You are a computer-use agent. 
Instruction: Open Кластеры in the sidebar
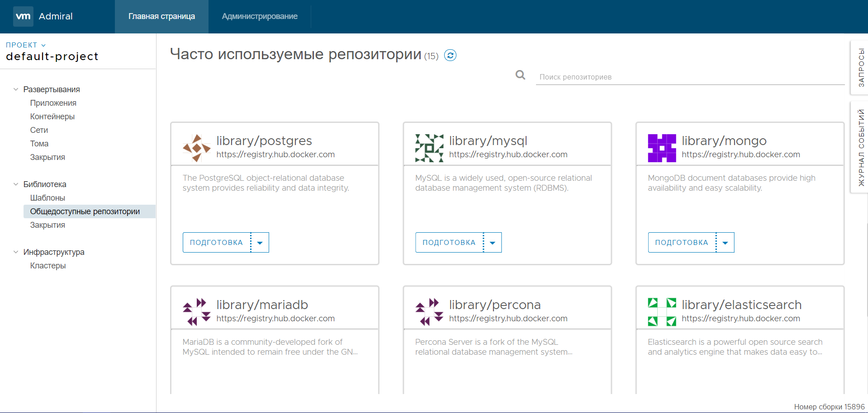(x=48, y=266)
